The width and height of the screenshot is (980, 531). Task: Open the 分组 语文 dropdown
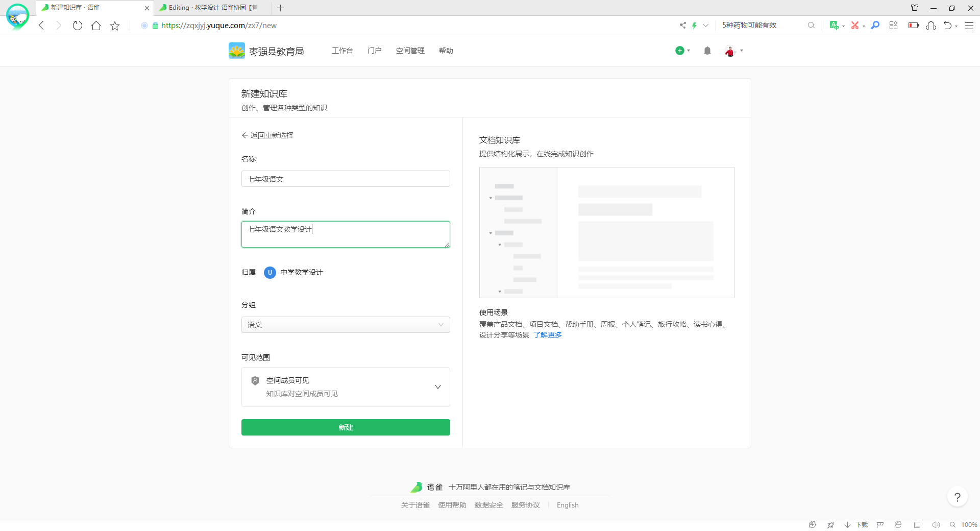point(346,325)
